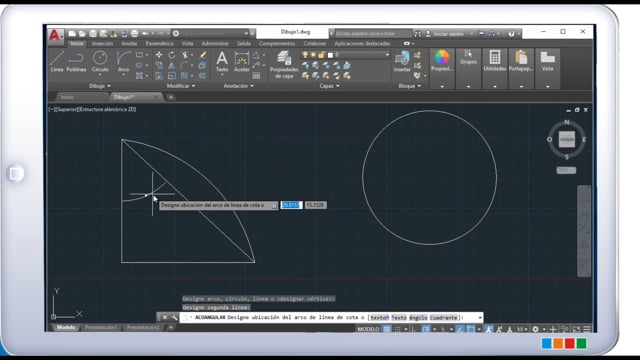Click inside the search keyword field
The height and width of the screenshot is (360, 640).
373,33
